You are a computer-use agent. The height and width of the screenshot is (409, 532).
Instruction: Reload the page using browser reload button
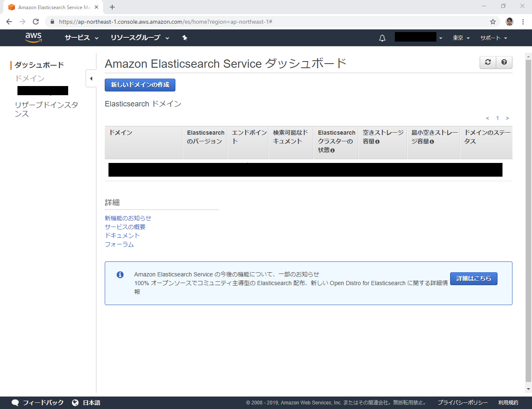coord(36,22)
